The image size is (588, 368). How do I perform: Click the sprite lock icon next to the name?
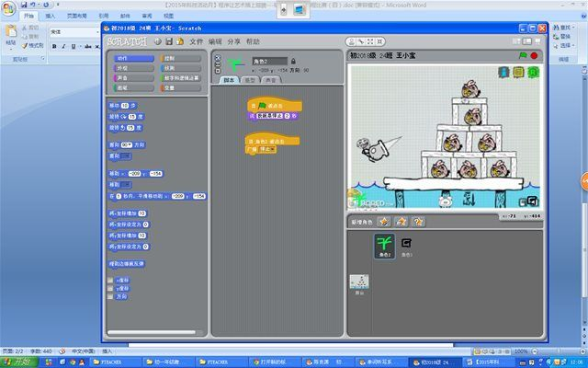click(x=293, y=62)
